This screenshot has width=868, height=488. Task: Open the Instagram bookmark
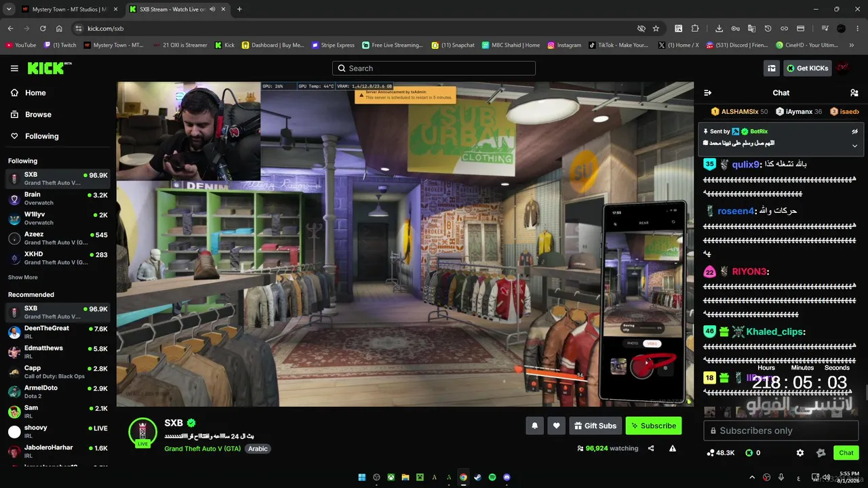coord(564,45)
